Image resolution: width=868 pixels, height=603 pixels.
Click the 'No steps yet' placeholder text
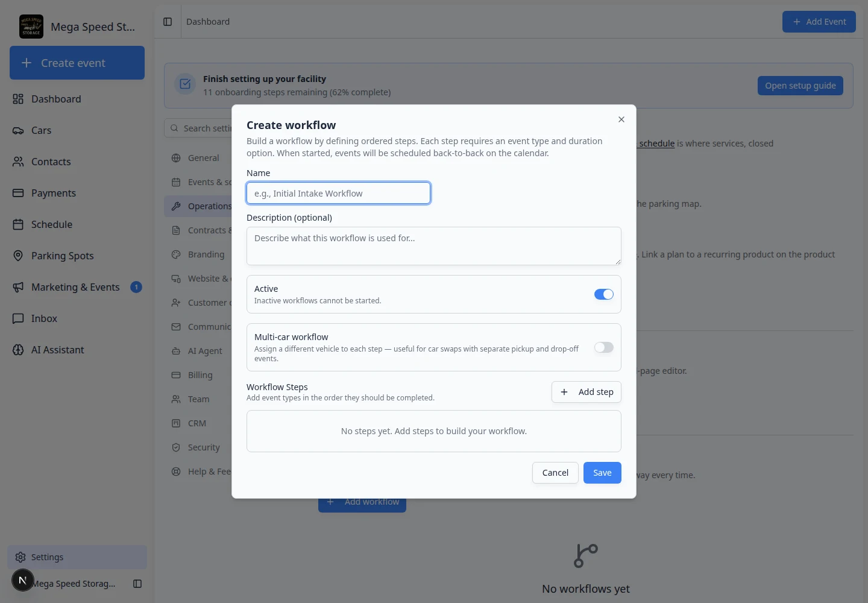[434, 431]
